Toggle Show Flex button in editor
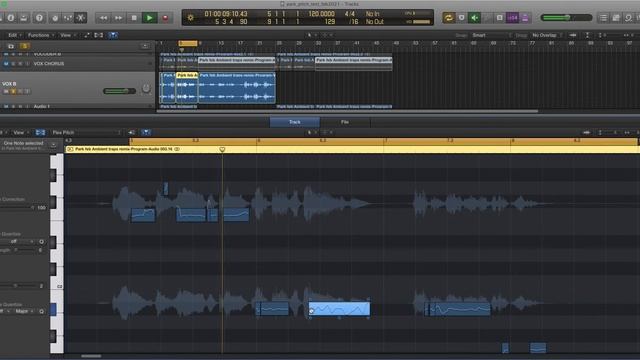 point(40,133)
